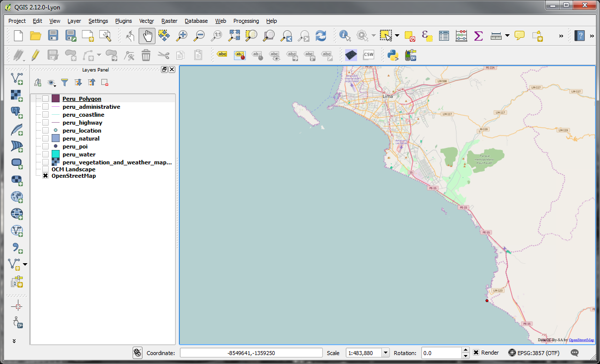600x364 pixels.
Task: Expand the measure tool dropdown arrow
Action: click(x=507, y=36)
